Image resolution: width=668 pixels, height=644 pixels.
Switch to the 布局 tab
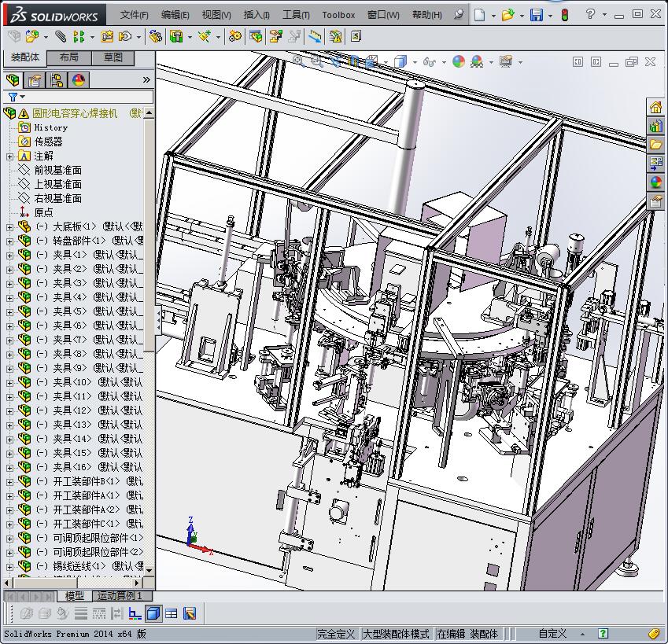coord(69,57)
